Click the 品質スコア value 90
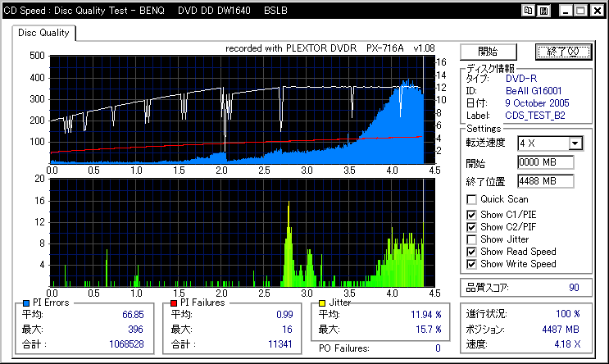Screen dimensions: 609x364 [574, 288]
